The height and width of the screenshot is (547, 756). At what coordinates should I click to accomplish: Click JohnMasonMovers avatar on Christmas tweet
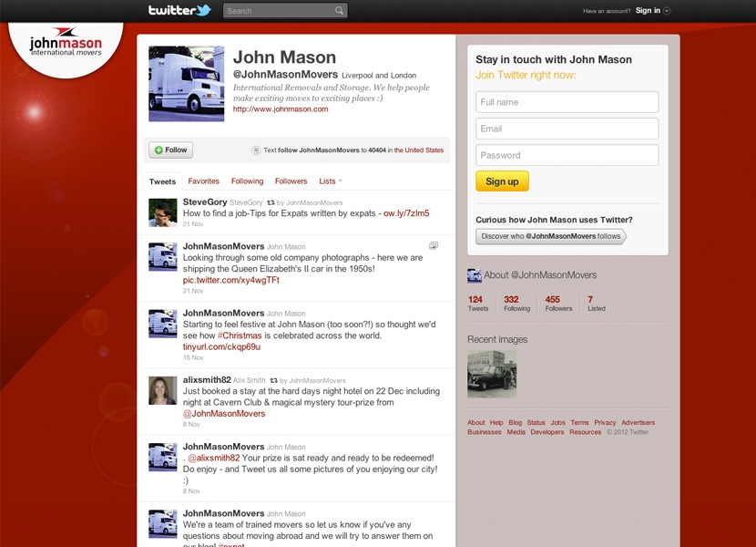point(162,324)
